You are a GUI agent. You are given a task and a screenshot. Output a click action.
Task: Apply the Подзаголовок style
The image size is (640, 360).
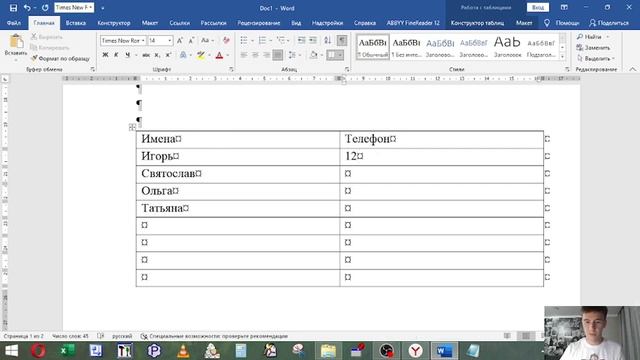tap(541, 47)
